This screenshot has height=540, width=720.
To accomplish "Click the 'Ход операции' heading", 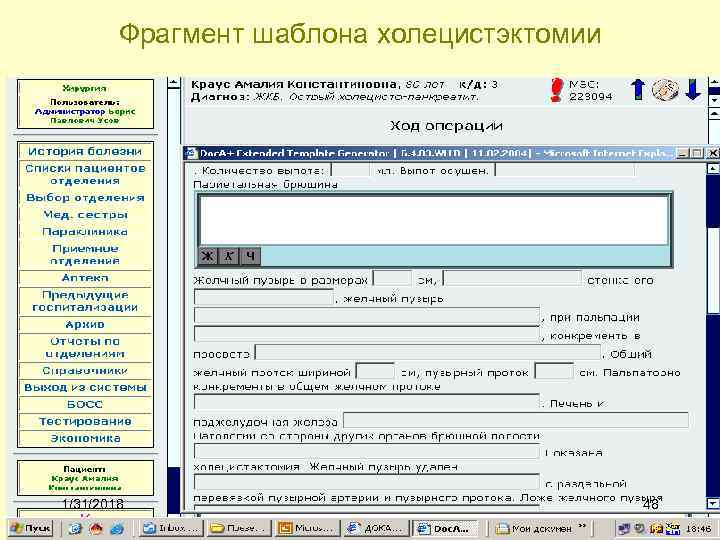I will click(x=446, y=126).
